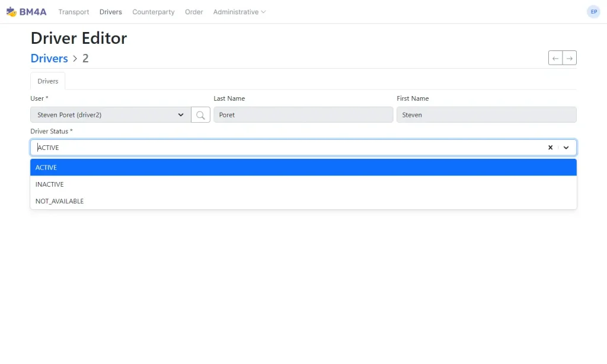
Task: Open the Order nav item
Action: (x=194, y=12)
